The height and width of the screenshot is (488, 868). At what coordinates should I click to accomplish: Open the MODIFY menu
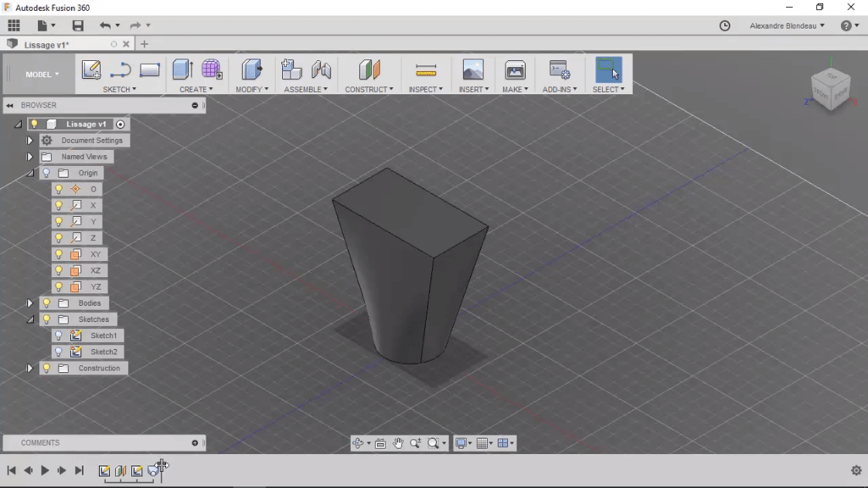tap(252, 89)
